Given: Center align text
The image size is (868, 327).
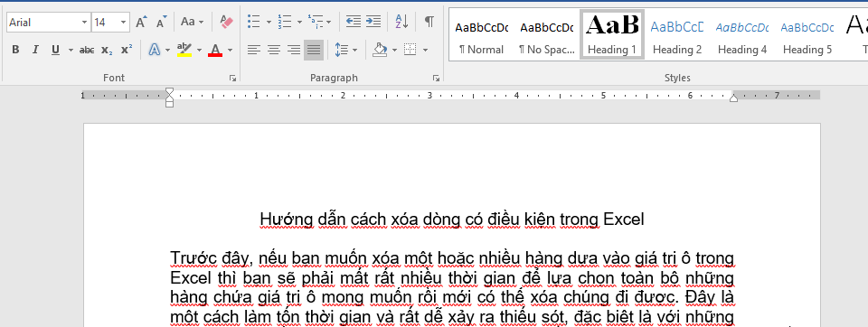Looking at the screenshot, I should pos(273,50).
